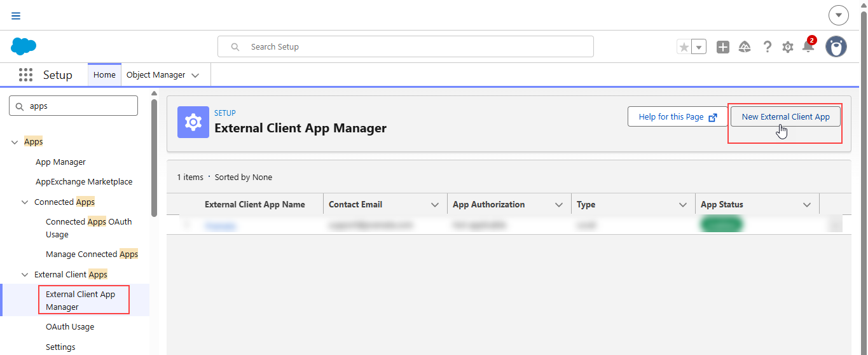This screenshot has height=355, width=868.
Task: Collapse the Connected Apps tree node
Action: tap(25, 202)
